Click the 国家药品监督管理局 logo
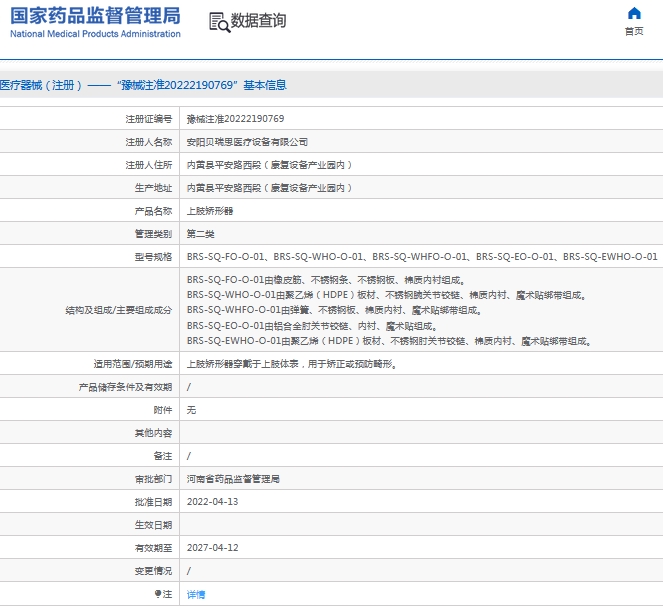The height and width of the screenshot is (606, 663). (95, 22)
